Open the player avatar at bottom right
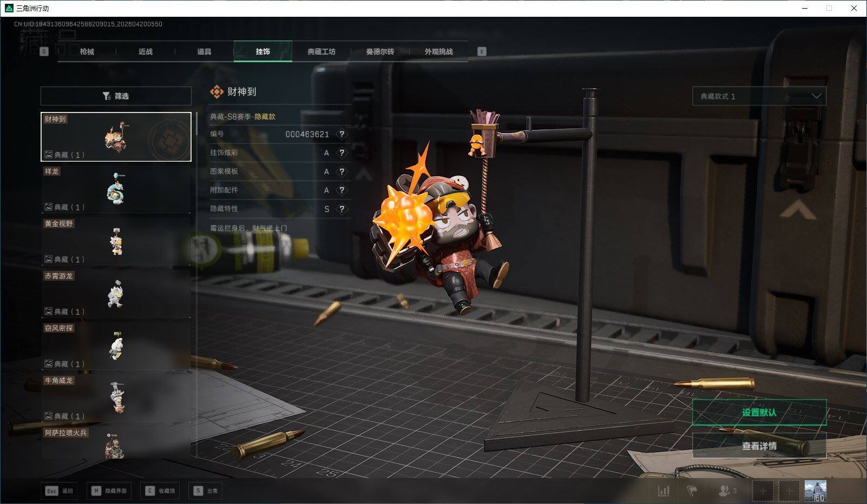The image size is (867, 504). [x=815, y=491]
